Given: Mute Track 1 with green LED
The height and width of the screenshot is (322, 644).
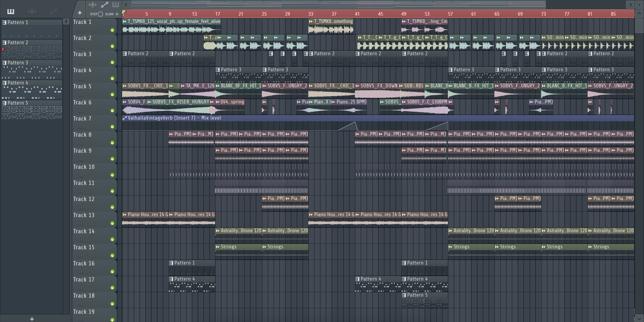Looking at the screenshot, I should click(x=112, y=30).
